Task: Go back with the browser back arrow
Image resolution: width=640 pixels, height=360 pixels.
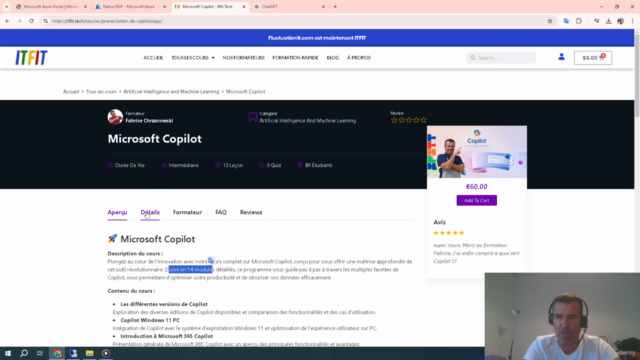Action: [x=7, y=21]
